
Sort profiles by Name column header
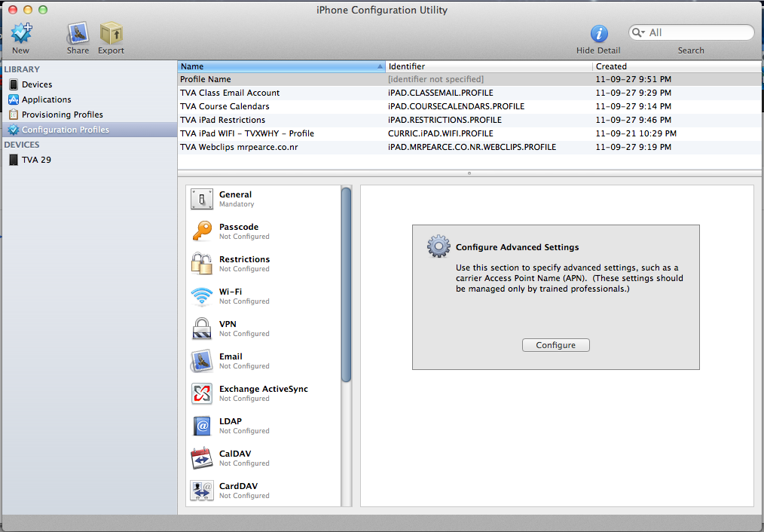[x=281, y=66]
